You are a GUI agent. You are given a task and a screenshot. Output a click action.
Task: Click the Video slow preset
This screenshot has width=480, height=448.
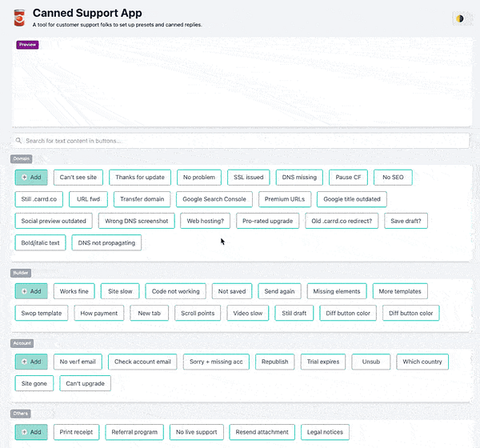(x=248, y=313)
